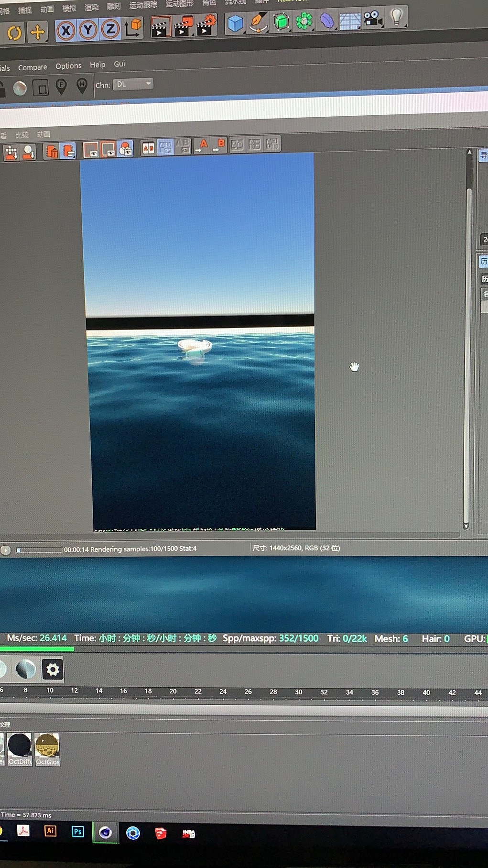Click the last greyed AB compare icon
Screen dimensions: 488x868
click(x=272, y=143)
